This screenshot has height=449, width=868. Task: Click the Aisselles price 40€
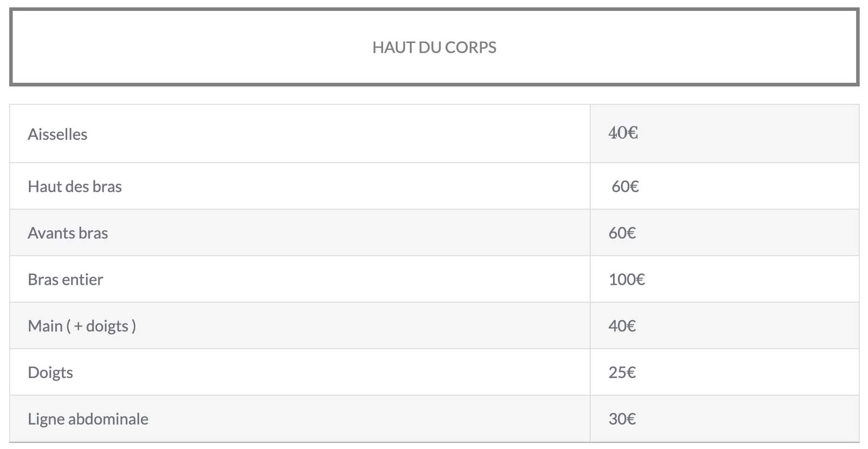point(623,133)
